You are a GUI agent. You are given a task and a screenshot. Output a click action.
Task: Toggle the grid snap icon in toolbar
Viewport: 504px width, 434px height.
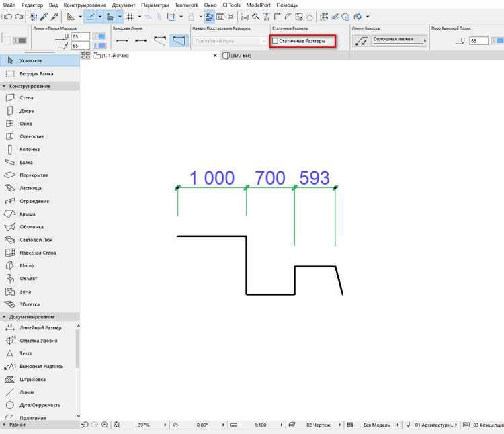[x=130, y=17]
